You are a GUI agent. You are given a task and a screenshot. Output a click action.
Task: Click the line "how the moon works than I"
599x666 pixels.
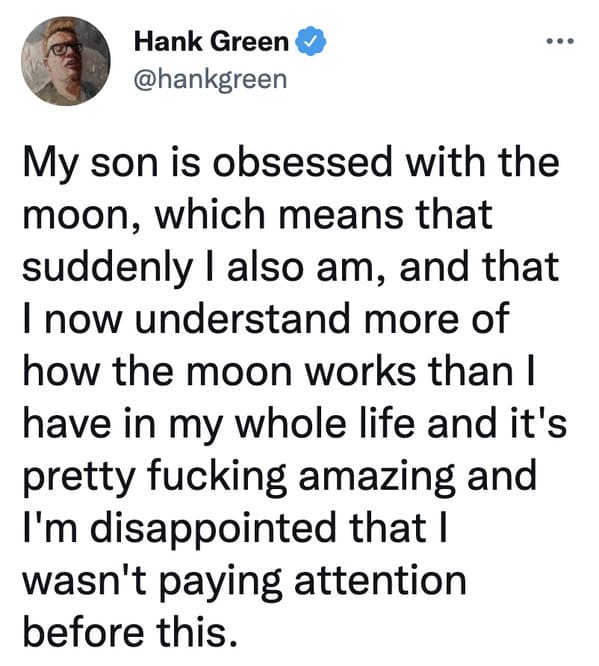(x=279, y=371)
